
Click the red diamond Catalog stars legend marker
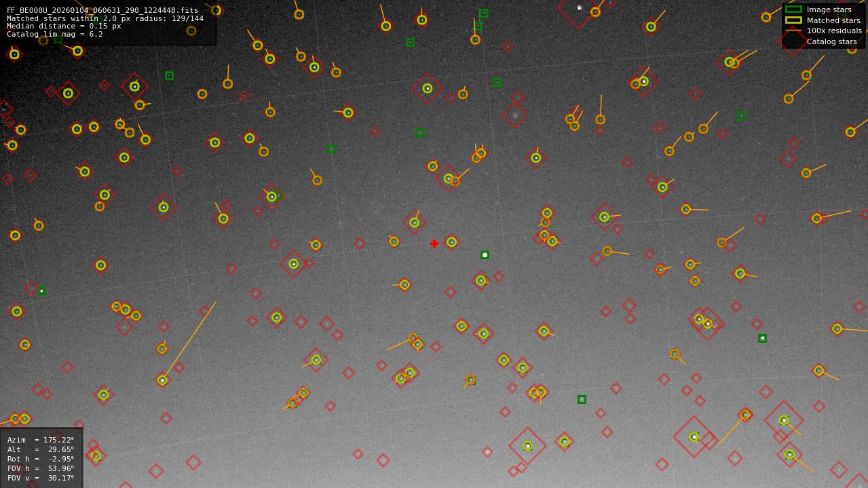point(793,41)
